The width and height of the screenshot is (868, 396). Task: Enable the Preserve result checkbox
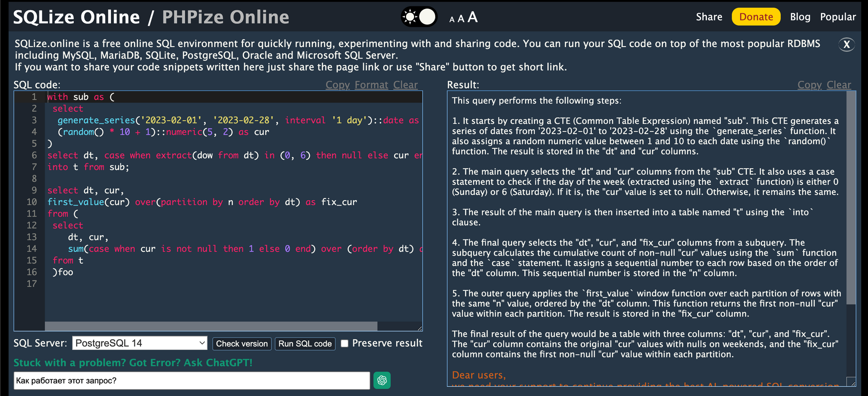[345, 343]
